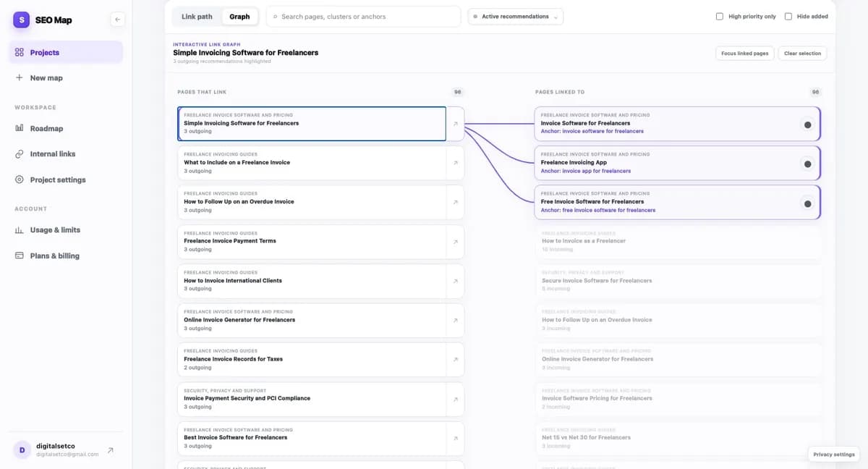The width and height of the screenshot is (868, 469).
Task: Select the dimmed Secure Invoice Software for Freelancers card
Action: (678, 281)
